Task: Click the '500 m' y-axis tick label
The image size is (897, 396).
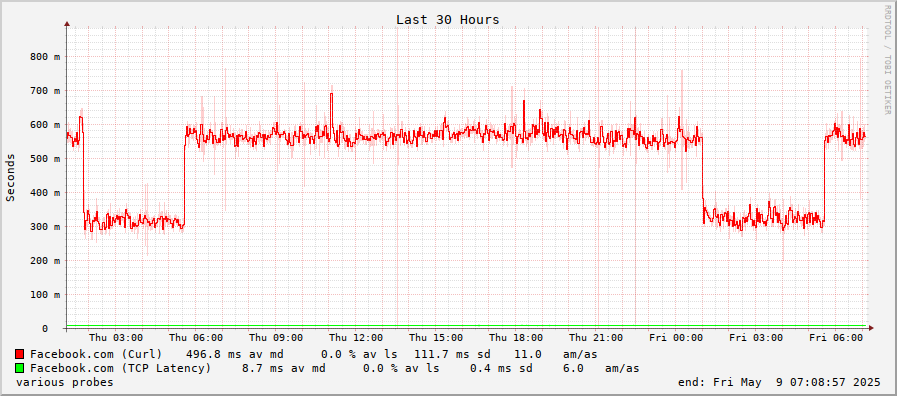Action: click(45, 159)
